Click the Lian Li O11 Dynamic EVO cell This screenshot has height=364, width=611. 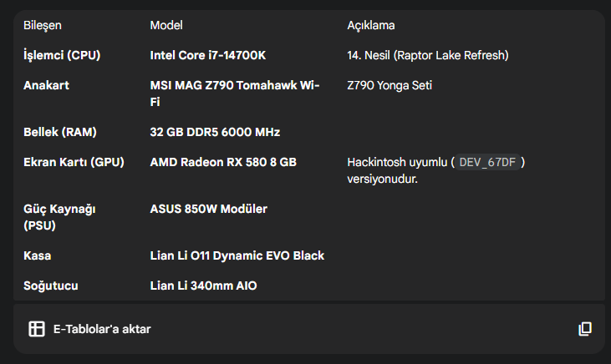point(237,255)
